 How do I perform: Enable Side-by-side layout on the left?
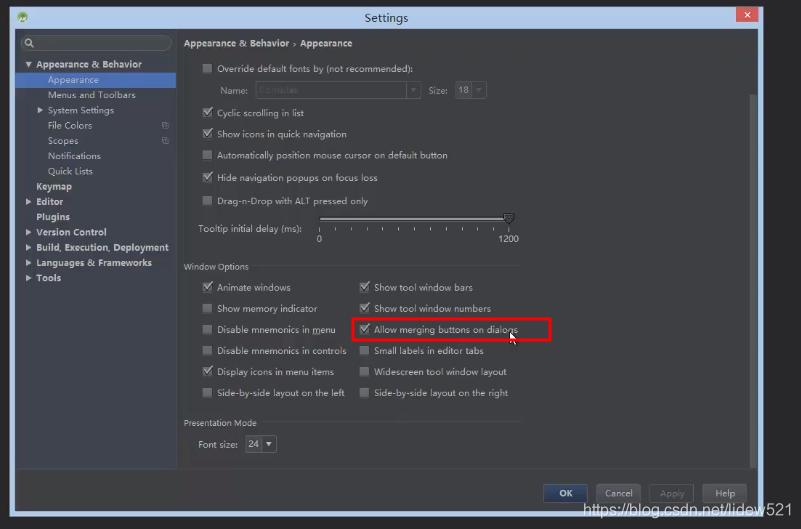(207, 393)
